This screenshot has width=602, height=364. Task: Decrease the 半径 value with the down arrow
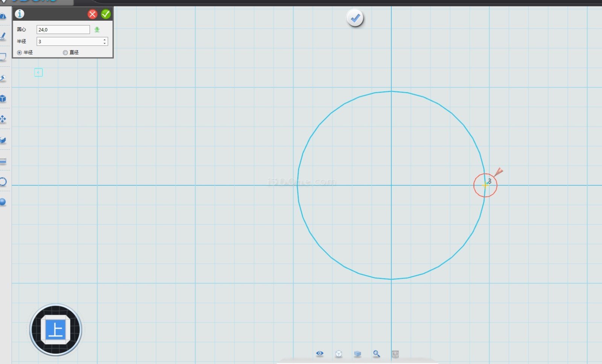coord(105,43)
